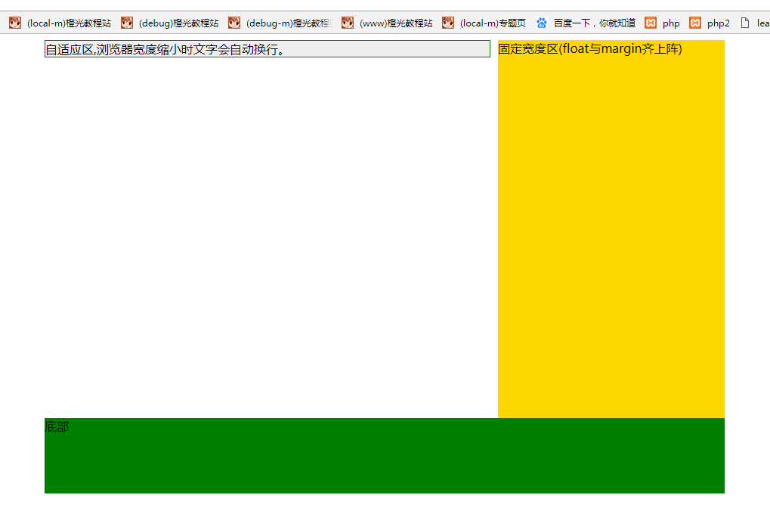Click the favicon of the (debug-m)橙光教程 bookmark
This screenshot has height=532, width=770.
[x=234, y=23]
